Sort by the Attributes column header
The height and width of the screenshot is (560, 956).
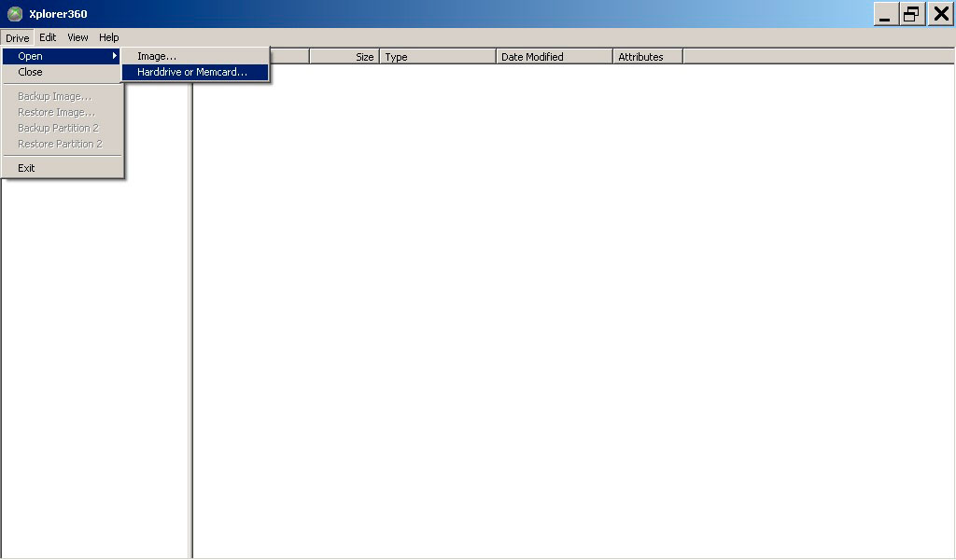[x=648, y=57]
